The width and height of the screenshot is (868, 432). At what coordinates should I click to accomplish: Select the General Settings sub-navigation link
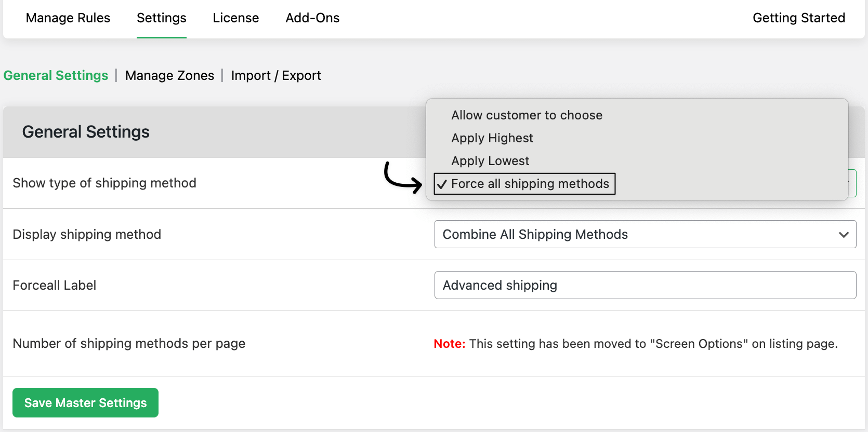click(56, 76)
